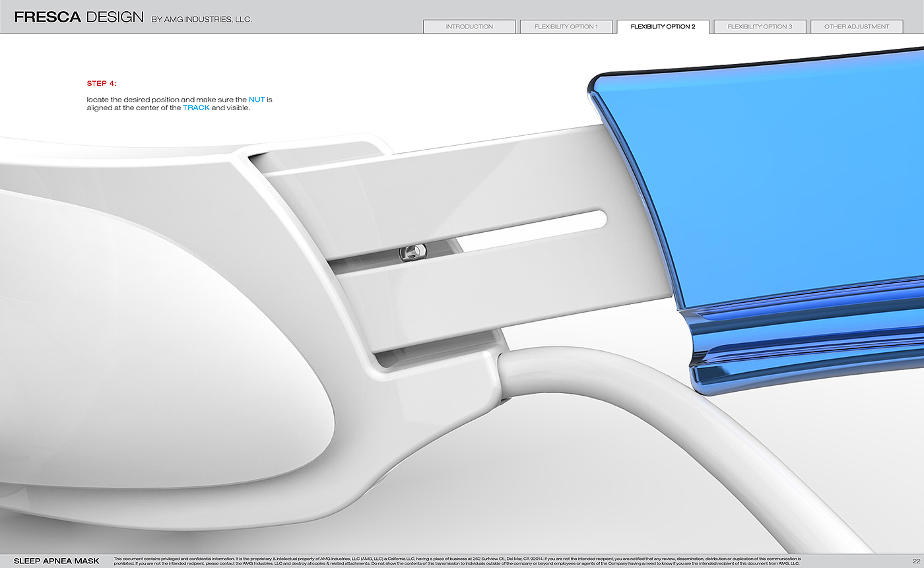Open the Other Adjustment tab
924x568 pixels.
(857, 27)
